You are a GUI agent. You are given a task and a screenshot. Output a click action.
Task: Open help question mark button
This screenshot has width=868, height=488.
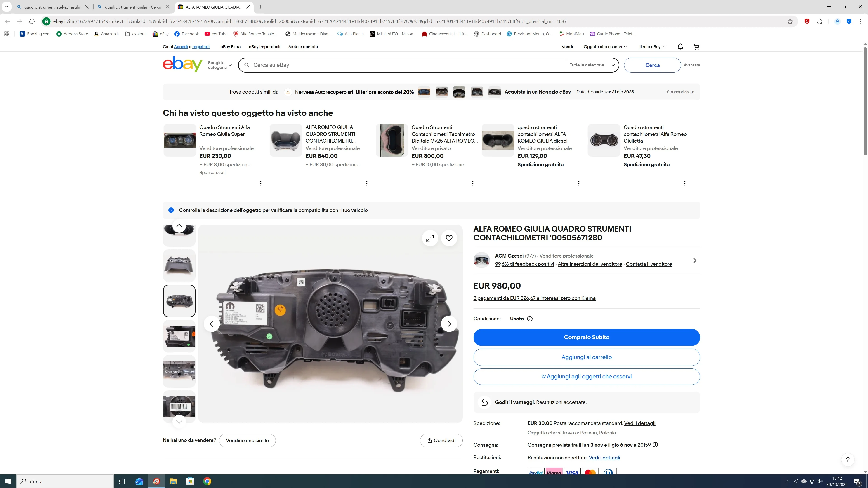[x=847, y=460]
